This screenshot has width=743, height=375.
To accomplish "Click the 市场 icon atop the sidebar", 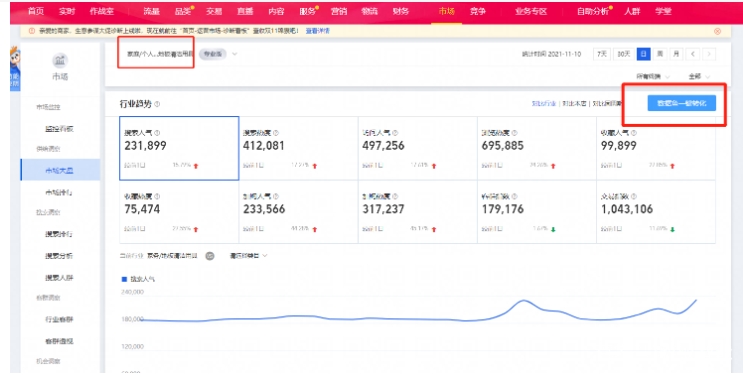I will (x=60, y=60).
